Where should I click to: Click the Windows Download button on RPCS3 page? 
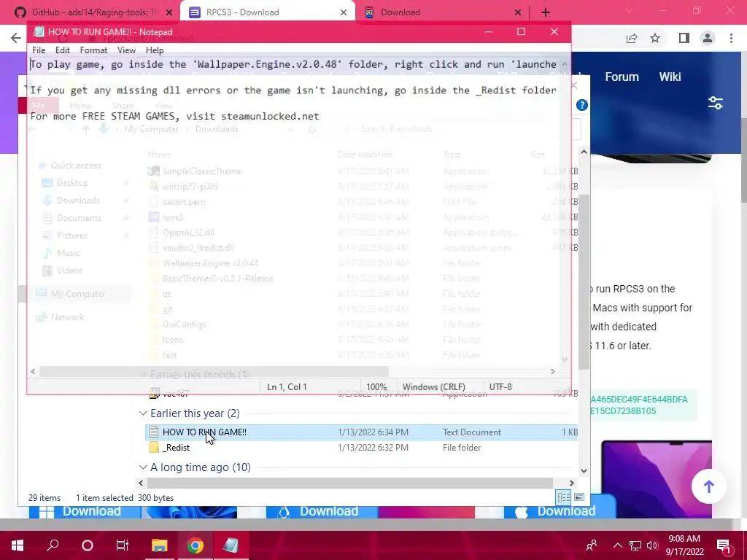[x=85, y=511]
